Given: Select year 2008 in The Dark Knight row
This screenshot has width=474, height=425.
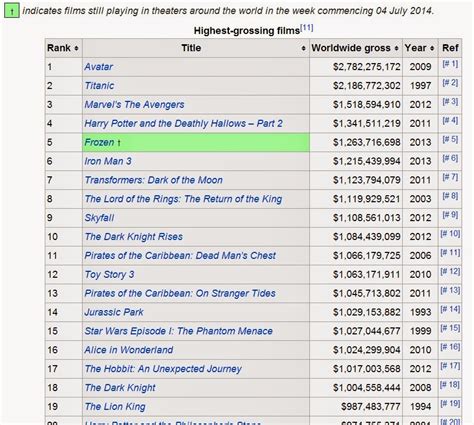Looking at the screenshot, I should [x=421, y=388].
